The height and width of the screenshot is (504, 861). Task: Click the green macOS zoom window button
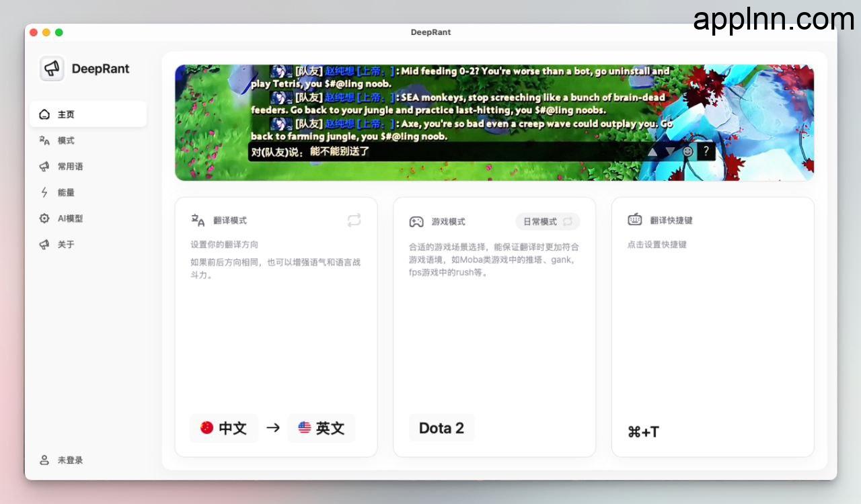(x=59, y=32)
